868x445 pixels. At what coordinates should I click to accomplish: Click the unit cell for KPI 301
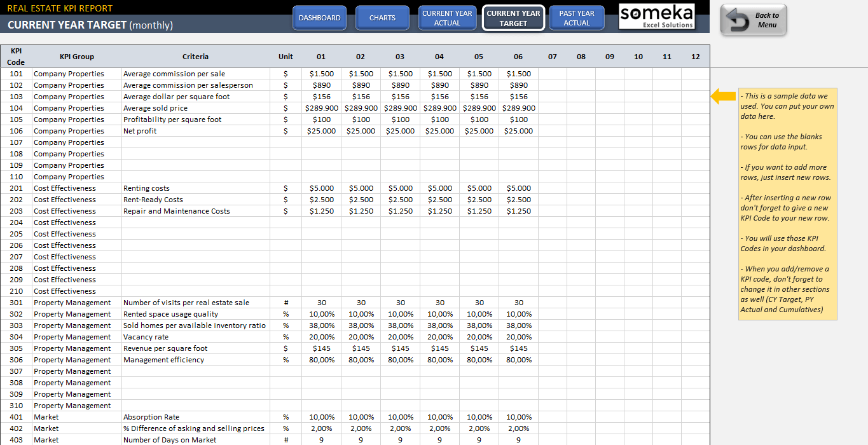[286, 303]
